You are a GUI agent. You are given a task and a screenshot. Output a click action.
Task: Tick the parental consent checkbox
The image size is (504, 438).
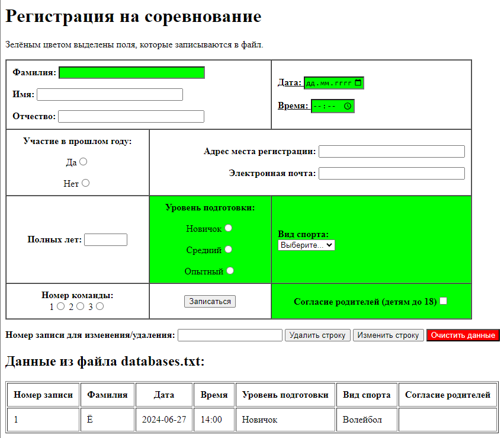[x=443, y=301]
